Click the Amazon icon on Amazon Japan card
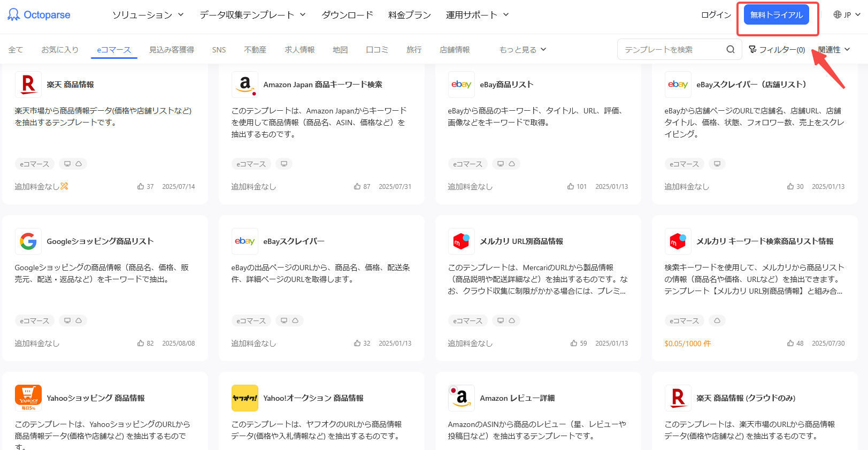Screen dimensions: 868x450 (245, 85)
